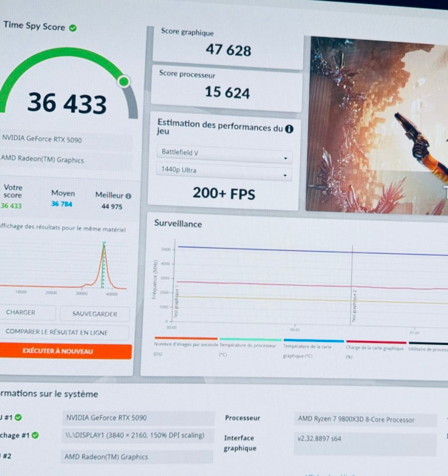Click the Test graphique 1 marker label

click(x=176, y=302)
